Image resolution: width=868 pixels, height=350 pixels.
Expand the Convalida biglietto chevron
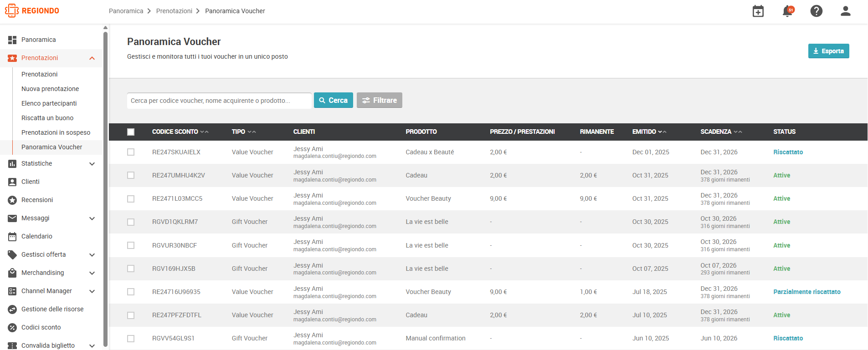coord(92,346)
